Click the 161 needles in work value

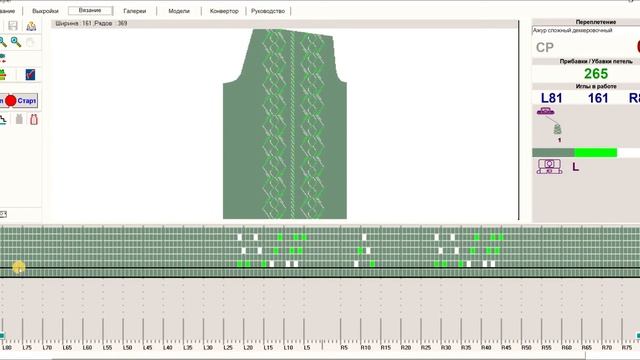[x=598, y=98]
